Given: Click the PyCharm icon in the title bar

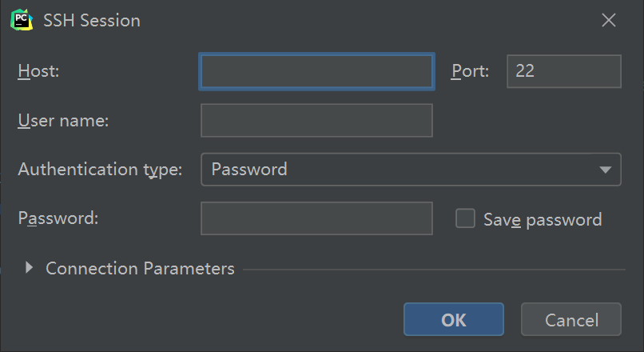Looking at the screenshot, I should click(22, 21).
